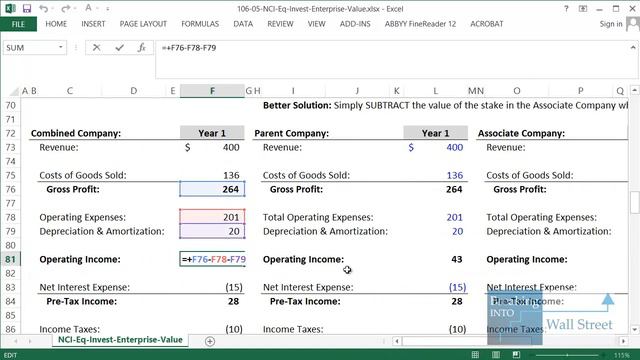Go to the next sheet tab arrow
The width and height of the screenshot is (640, 360).
30,341
